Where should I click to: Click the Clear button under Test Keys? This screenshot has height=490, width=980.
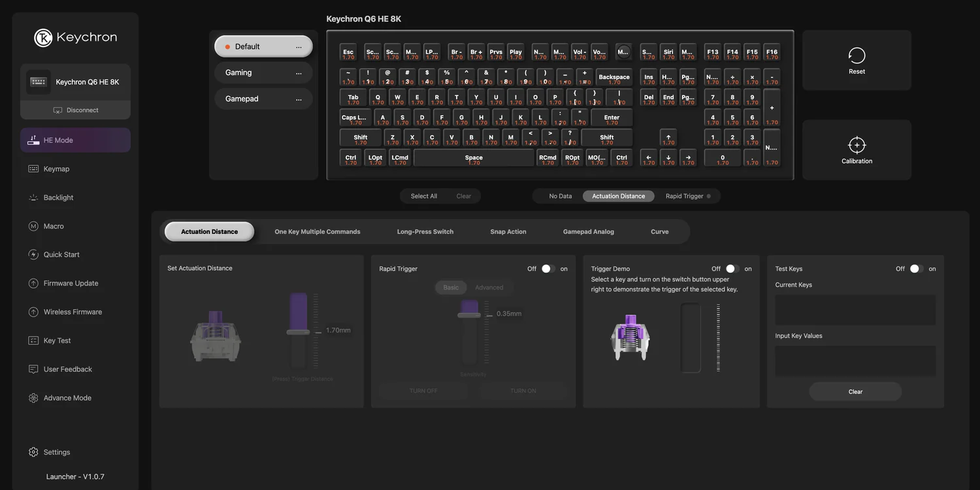(855, 391)
